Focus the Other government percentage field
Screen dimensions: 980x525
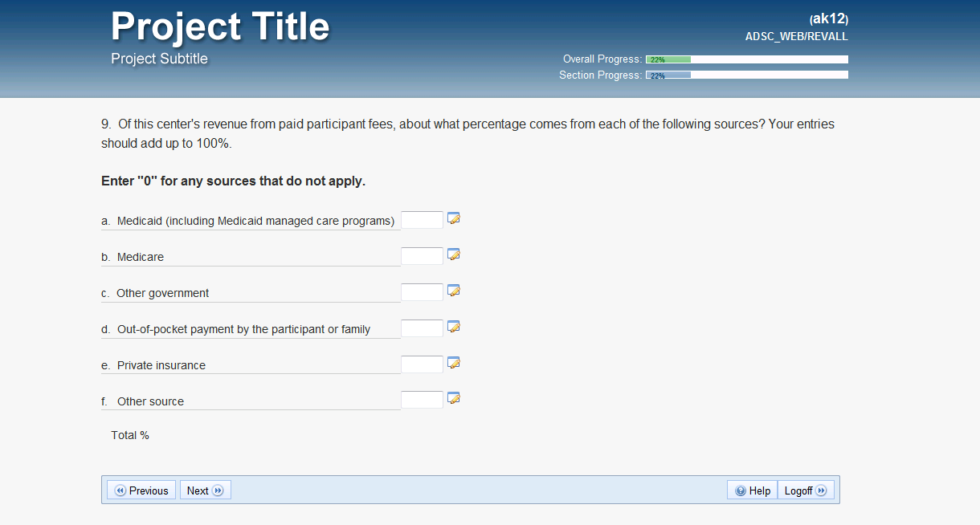tap(422, 292)
